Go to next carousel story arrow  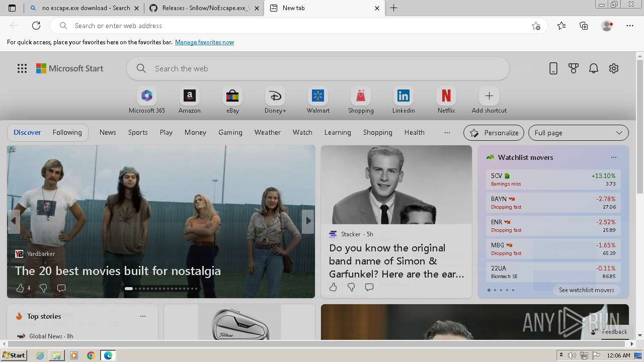pos(308,220)
